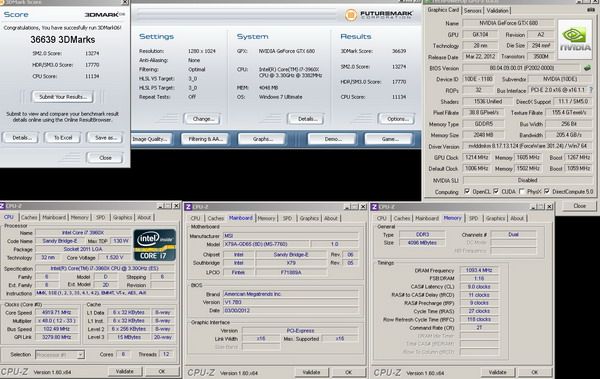600x379 pixels.
Task: Toggle the PhysX checkbox in GPU-Z
Action: point(522,191)
